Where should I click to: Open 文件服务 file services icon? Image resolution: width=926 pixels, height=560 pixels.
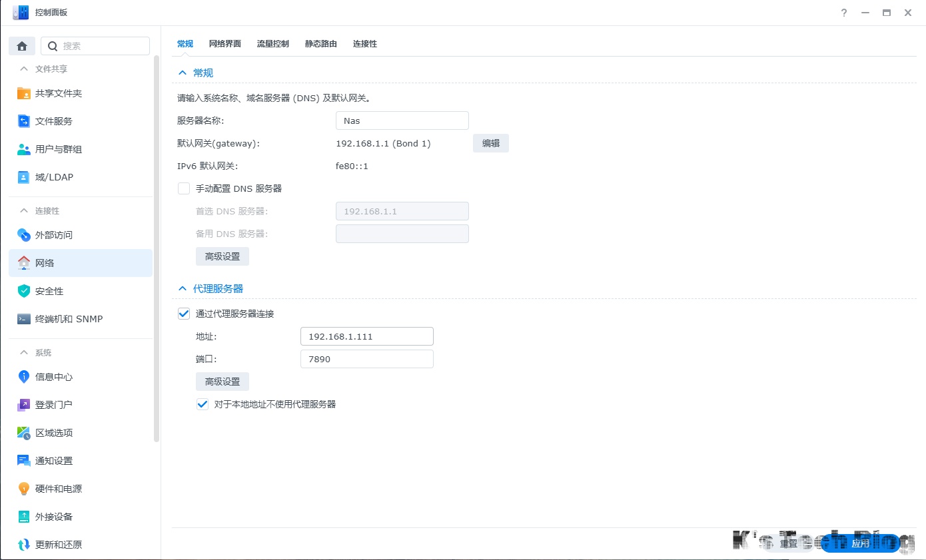pyautogui.click(x=24, y=121)
